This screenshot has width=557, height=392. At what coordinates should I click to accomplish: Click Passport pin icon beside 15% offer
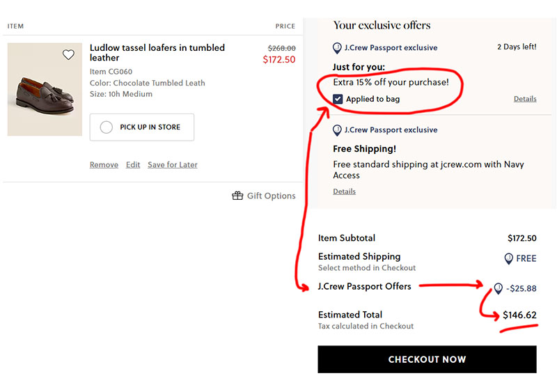[x=338, y=48]
